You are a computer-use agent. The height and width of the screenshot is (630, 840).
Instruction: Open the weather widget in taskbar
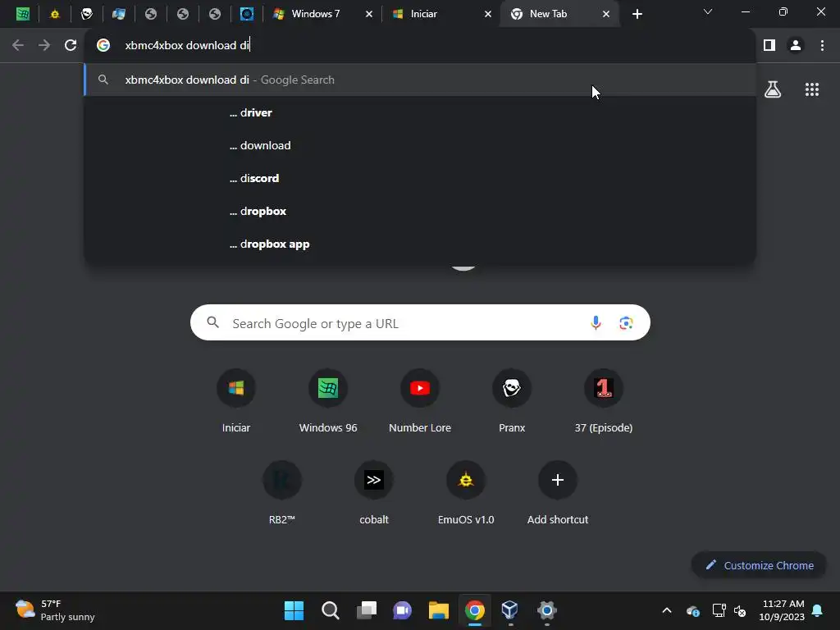tap(55, 610)
